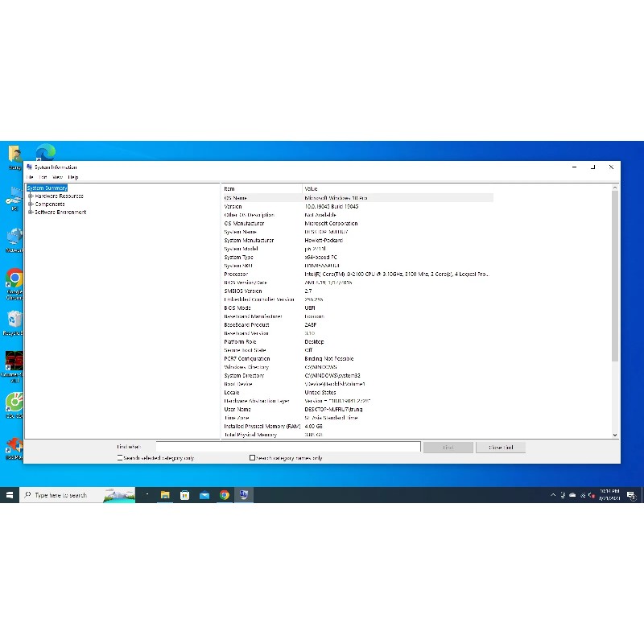Click the Value column header
The image size is (644, 644).
coord(398,188)
